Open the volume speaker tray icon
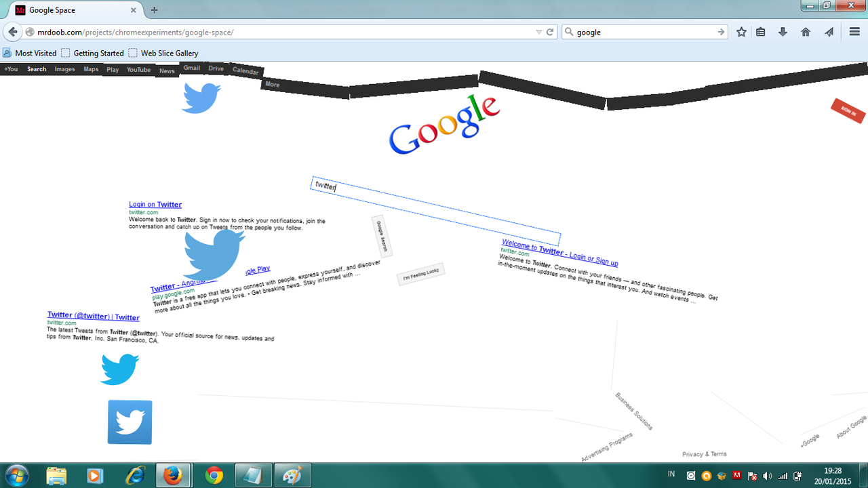Screen dimensions: 868x488 click(x=768, y=476)
